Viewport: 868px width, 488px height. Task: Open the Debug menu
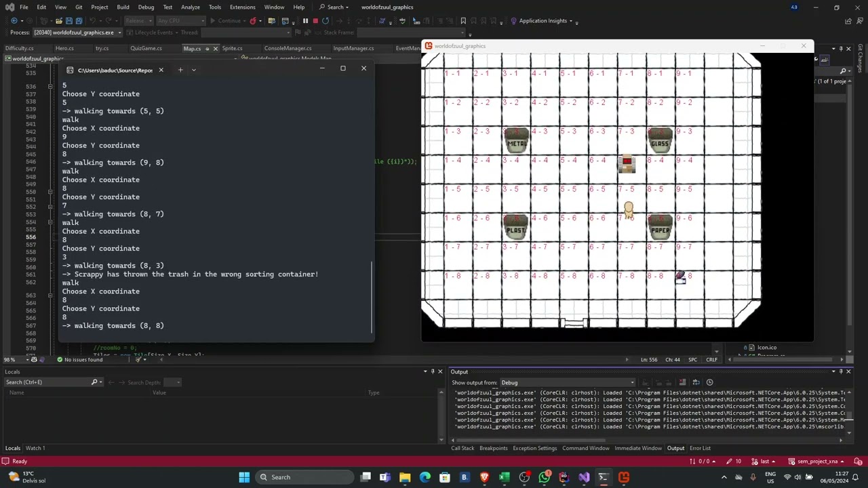click(x=146, y=7)
